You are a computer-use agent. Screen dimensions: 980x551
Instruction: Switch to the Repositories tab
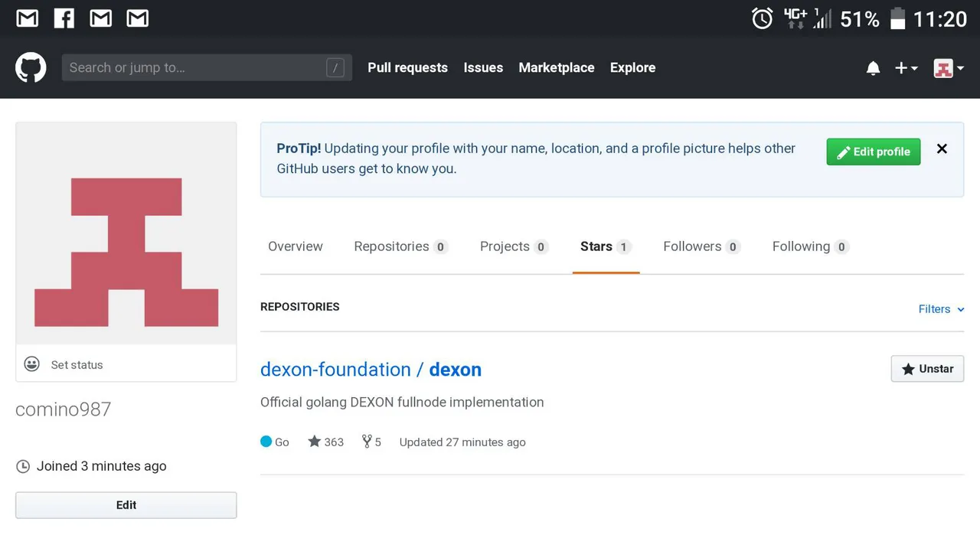coord(400,246)
